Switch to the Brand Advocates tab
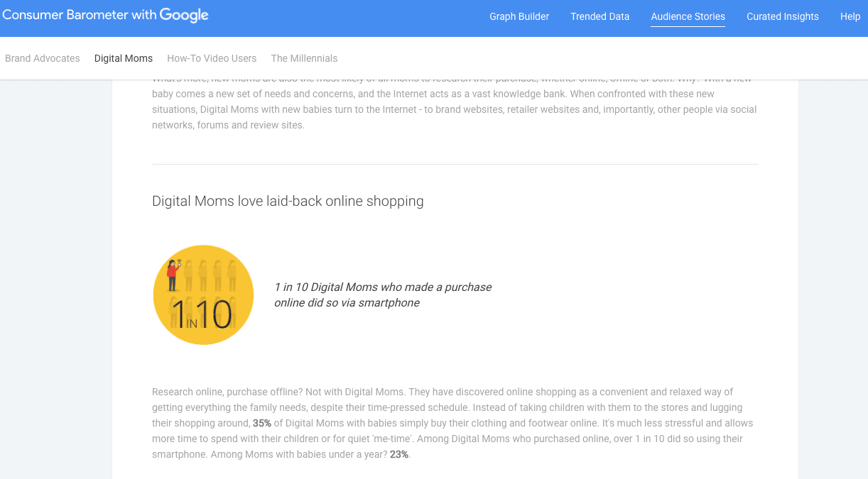Image resolution: width=868 pixels, height=479 pixels. pyautogui.click(x=43, y=58)
